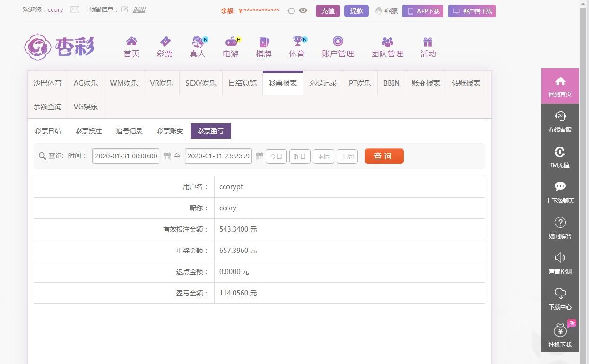The image size is (589, 364).
Task: Click the orange 查询 button
Action: click(x=384, y=156)
